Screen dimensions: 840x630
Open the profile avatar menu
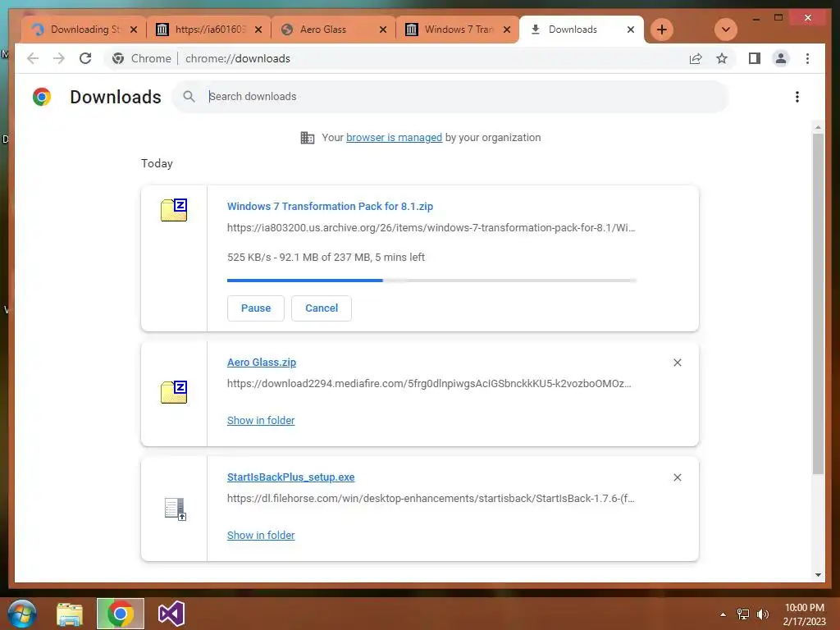coord(781,58)
